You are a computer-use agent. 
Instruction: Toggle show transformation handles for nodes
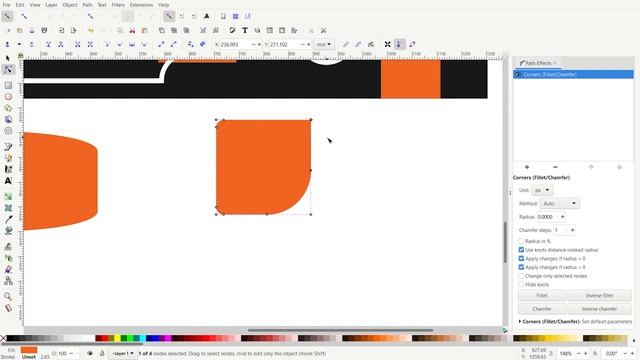click(x=387, y=44)
